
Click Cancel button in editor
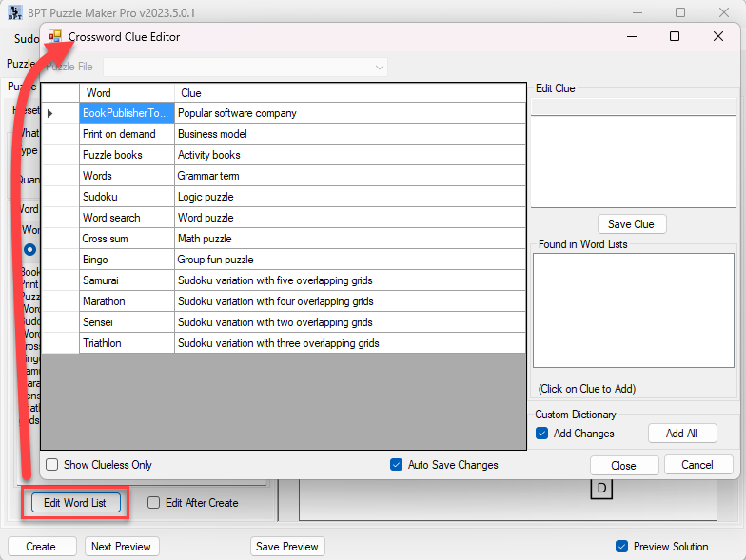click(x=697, y=464)
